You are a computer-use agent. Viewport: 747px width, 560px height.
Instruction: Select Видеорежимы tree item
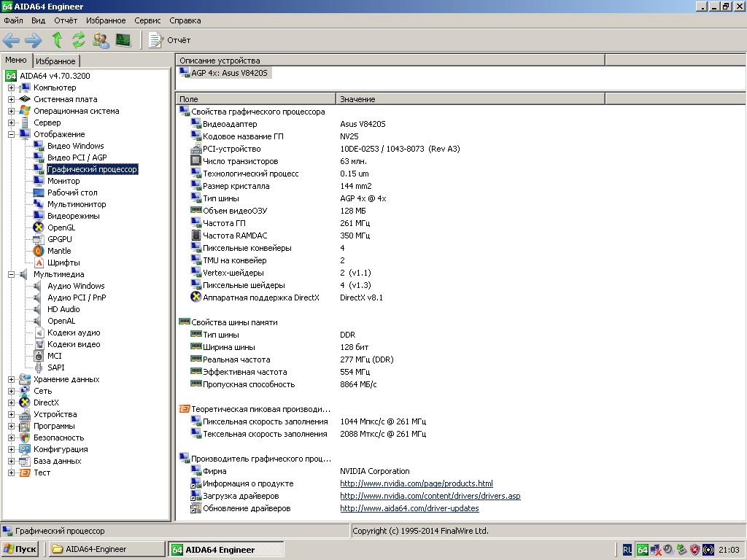tap(74, 216)
